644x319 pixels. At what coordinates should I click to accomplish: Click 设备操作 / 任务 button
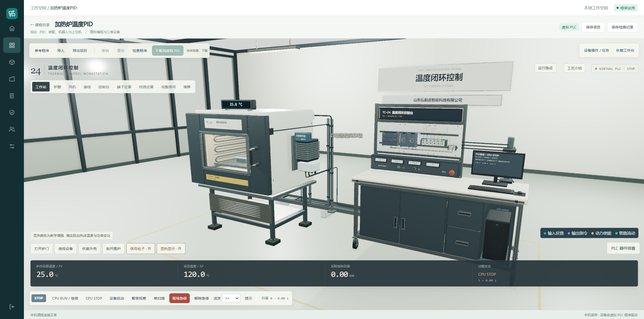click(596, 50)
